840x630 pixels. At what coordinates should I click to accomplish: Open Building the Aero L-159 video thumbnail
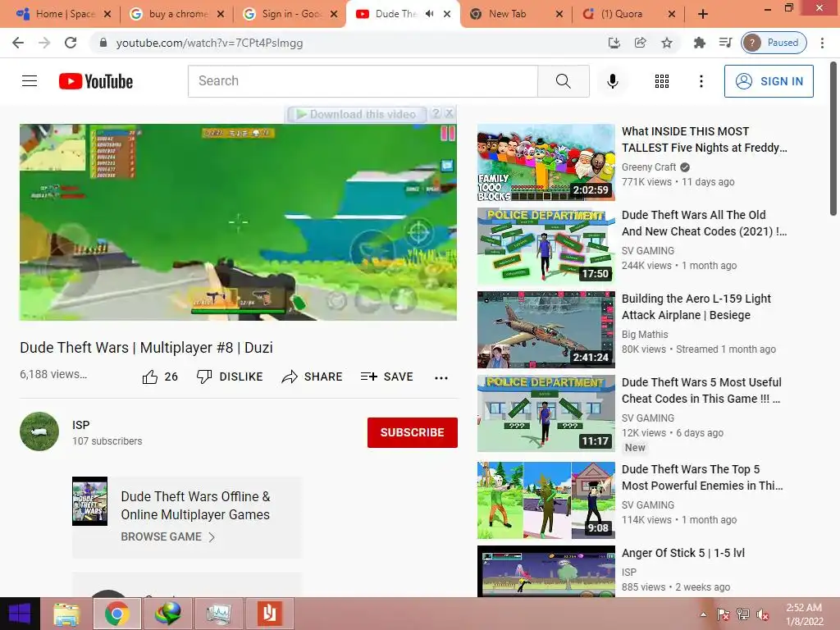546,330
